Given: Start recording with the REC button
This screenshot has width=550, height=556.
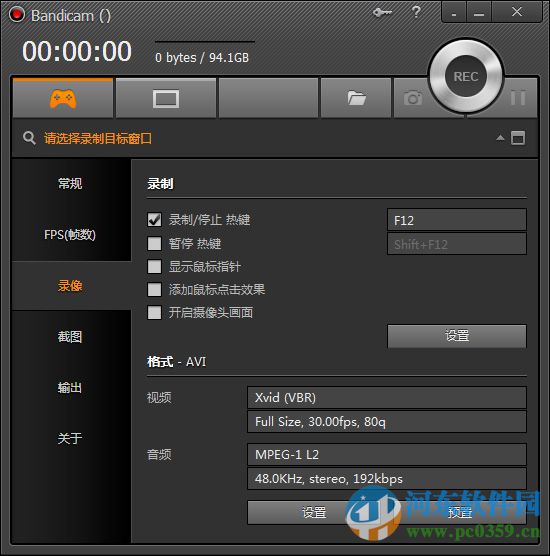Looking at the screenshot, I should [466, 76].
